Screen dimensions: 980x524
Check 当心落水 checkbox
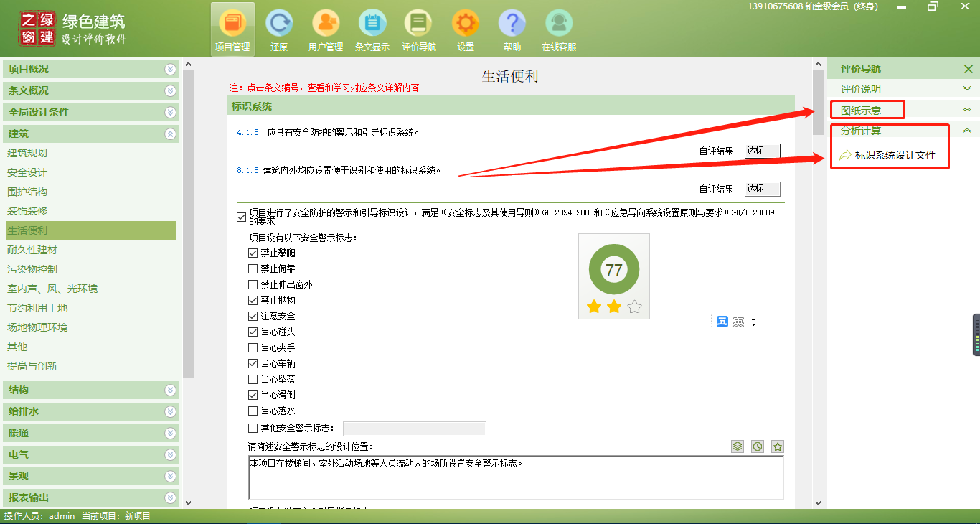click(253, 411)
